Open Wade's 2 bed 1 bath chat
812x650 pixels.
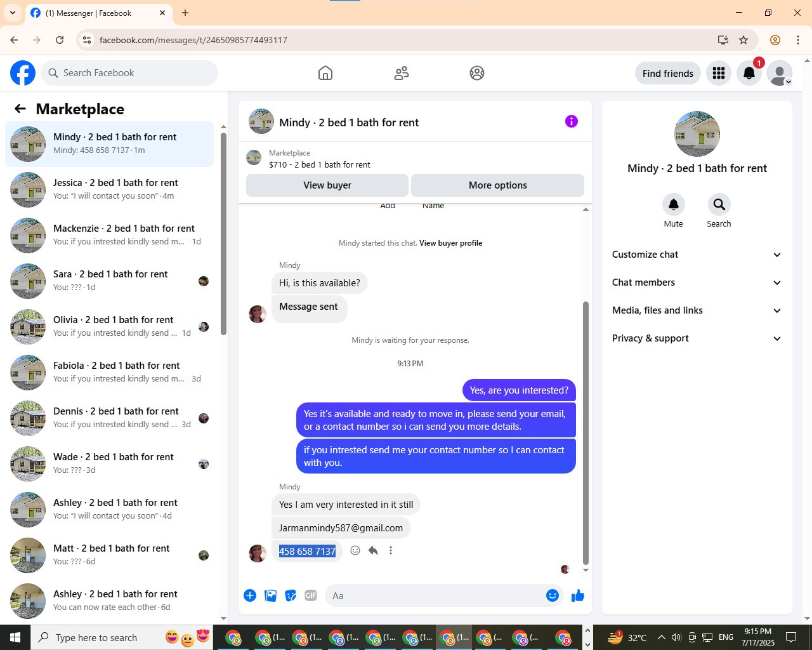pyautogui.click(x=110, y=464)
